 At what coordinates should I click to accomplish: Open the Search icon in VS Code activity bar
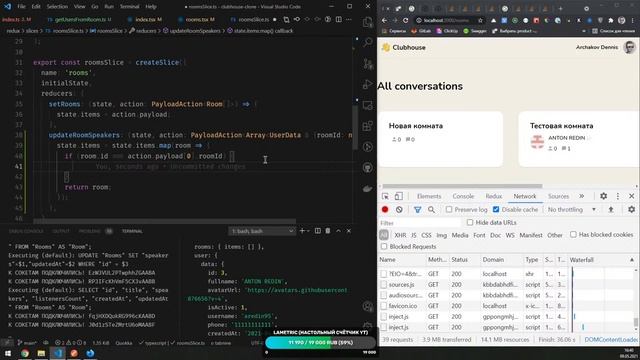pos(368,42)
